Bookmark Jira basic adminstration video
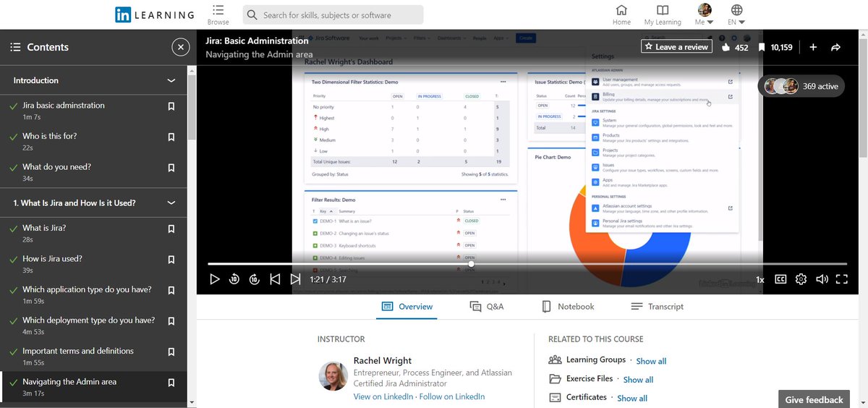The width and height of the screenshot is (868, 408). (171, 106)
